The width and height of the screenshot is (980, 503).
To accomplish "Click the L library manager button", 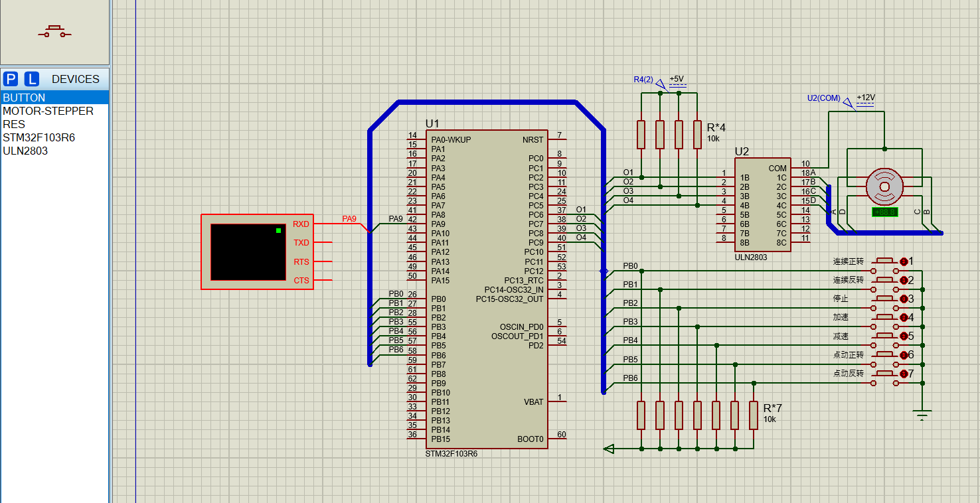I will click(32, 79).
